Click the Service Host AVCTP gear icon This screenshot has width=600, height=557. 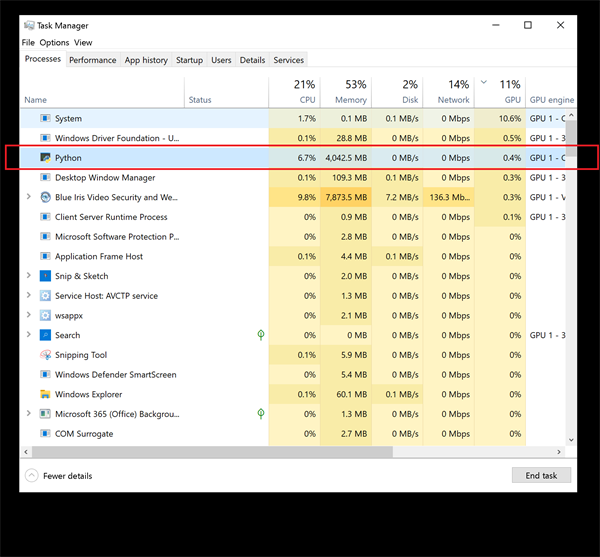pos(45,296)
